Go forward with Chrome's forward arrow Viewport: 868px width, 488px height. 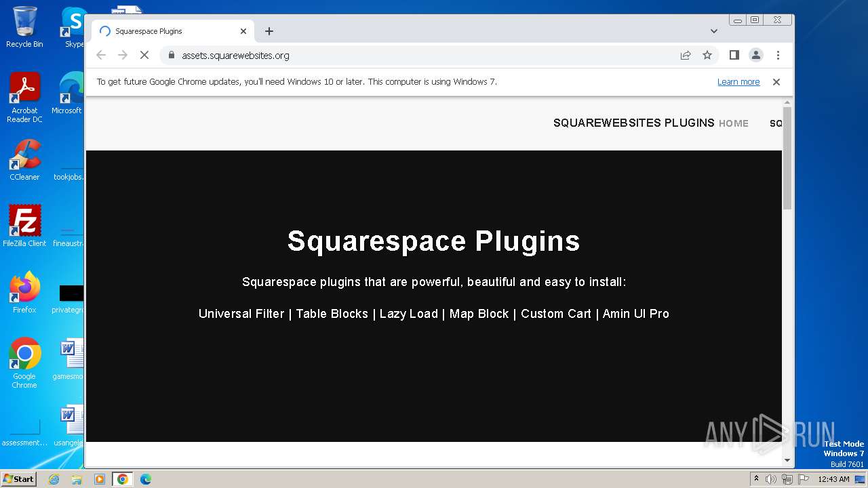coord(123,56)
